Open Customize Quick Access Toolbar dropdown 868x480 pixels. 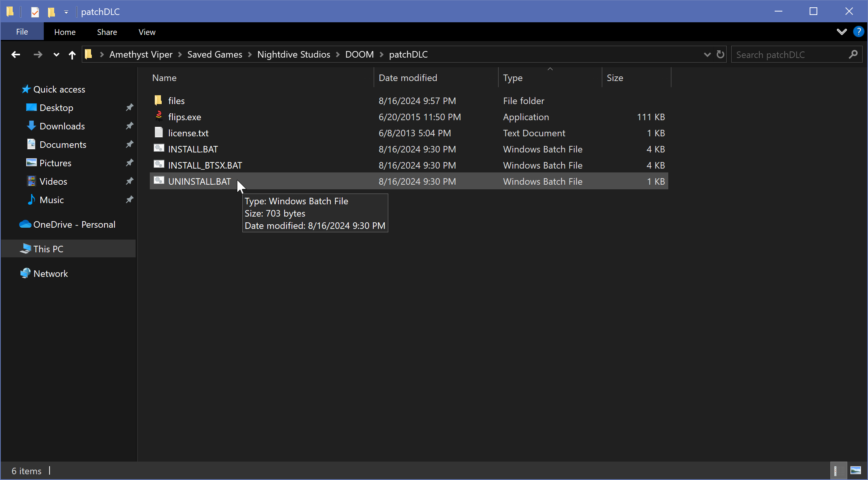click(66, 12)
